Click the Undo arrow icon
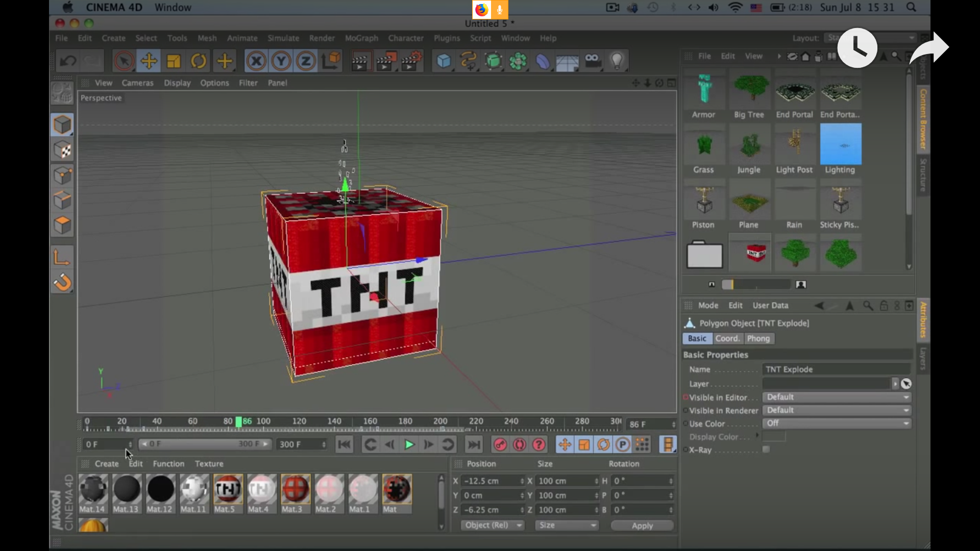 68,61
